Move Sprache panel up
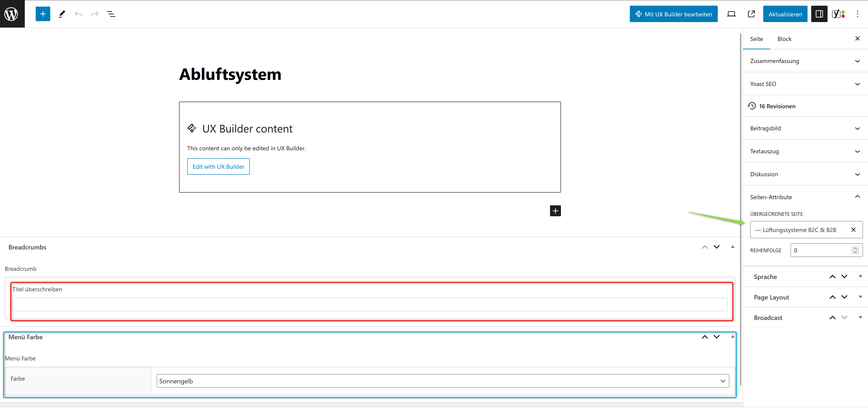The image size is (868, 410). [x=833, y=277]
